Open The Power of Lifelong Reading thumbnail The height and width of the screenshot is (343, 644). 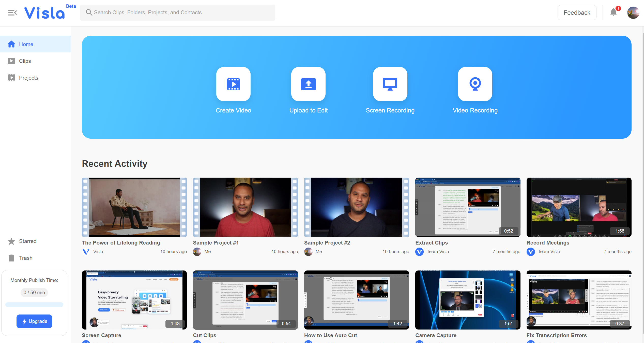tap(134, 207)
